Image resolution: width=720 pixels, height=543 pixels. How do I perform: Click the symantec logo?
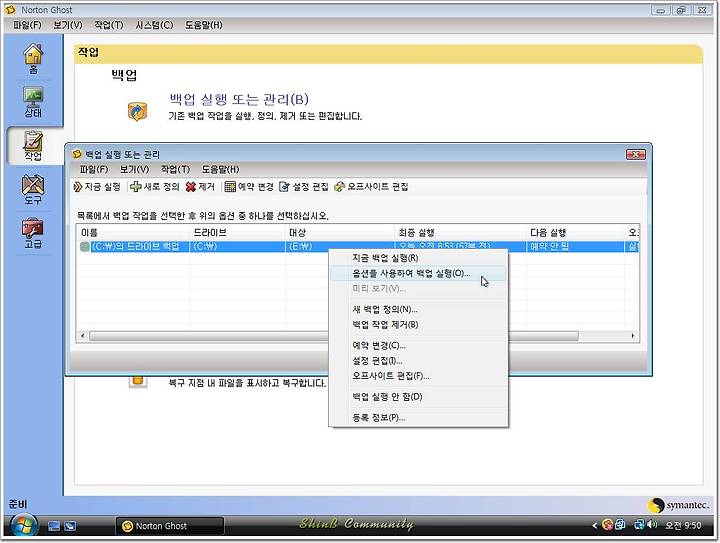coord(679,505)
